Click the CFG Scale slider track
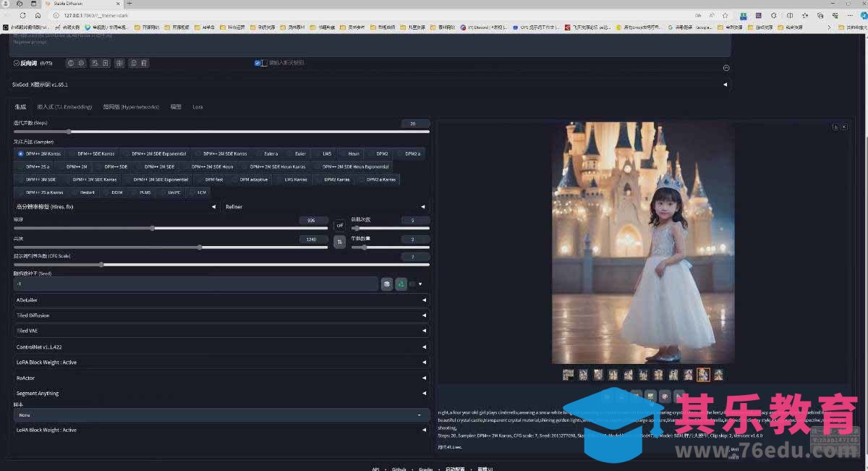Screen dimensions: 868x471 (221, 265)
